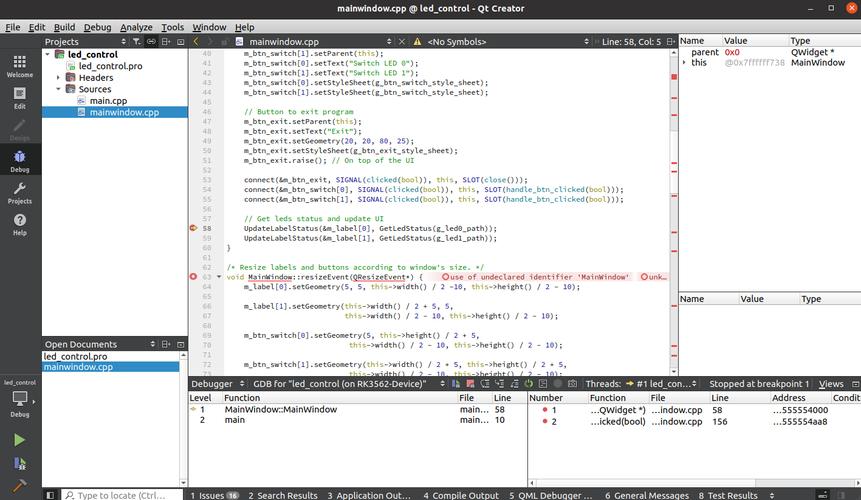Expand the Headers folder
861x500 pixels.
[59, 78]
